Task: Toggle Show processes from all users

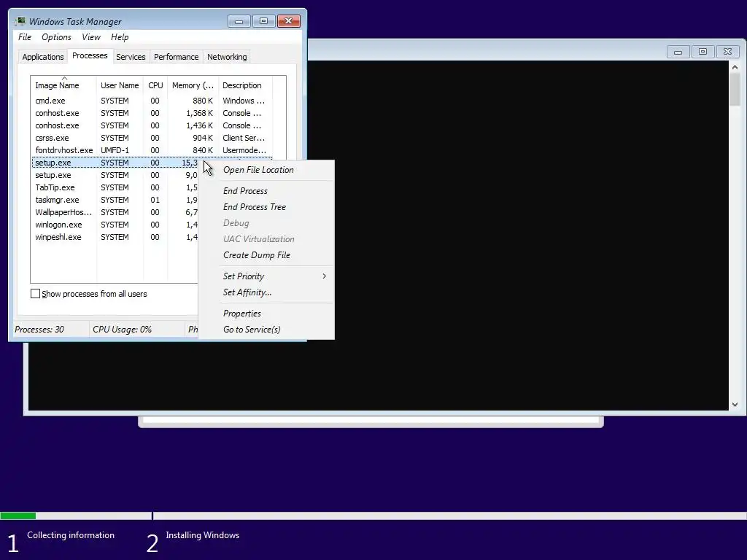Action: [35, 294]
